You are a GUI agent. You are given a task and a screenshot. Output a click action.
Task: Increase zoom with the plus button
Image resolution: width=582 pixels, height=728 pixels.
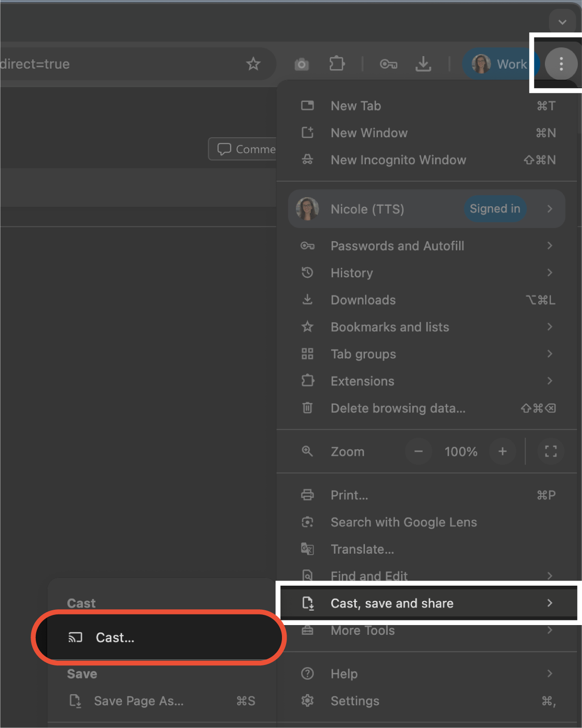pos(502,451)
